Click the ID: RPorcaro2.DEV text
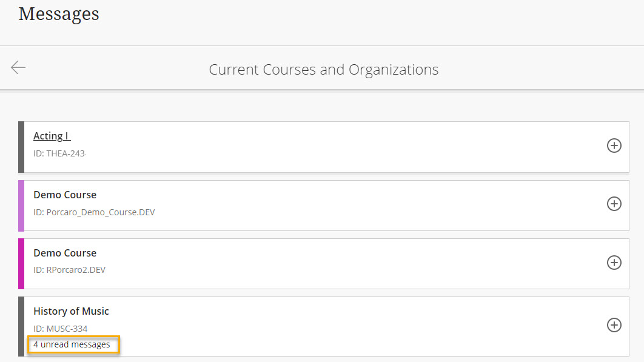The height and width of the screenshot is (362, 644). pos(69,270)
